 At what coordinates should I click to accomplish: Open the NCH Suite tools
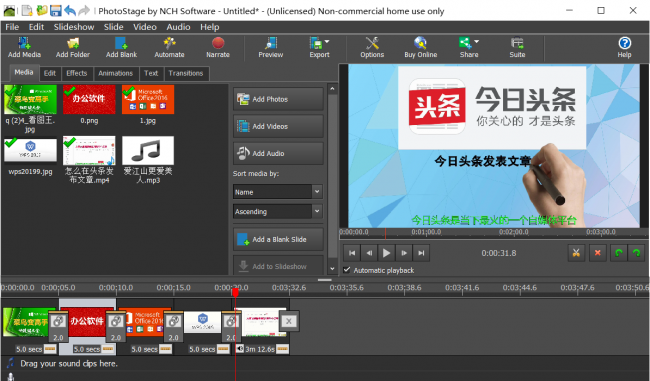click(517, 47)
